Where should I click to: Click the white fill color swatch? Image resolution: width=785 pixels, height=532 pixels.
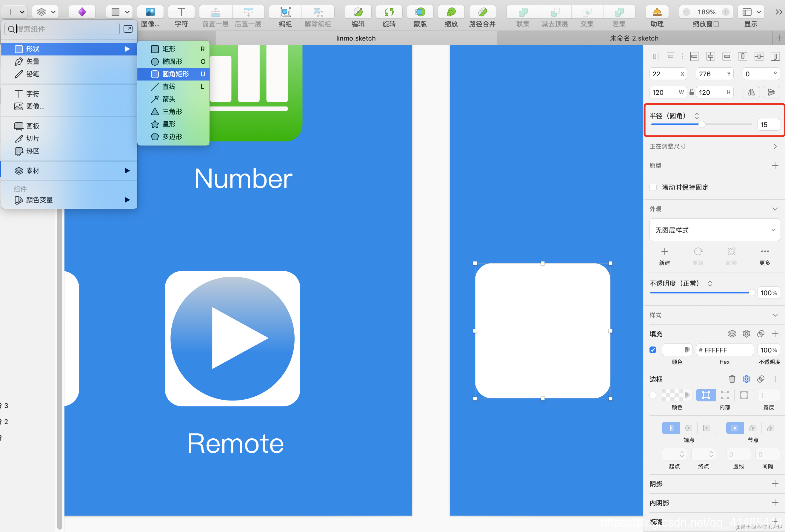pos(672,350)
